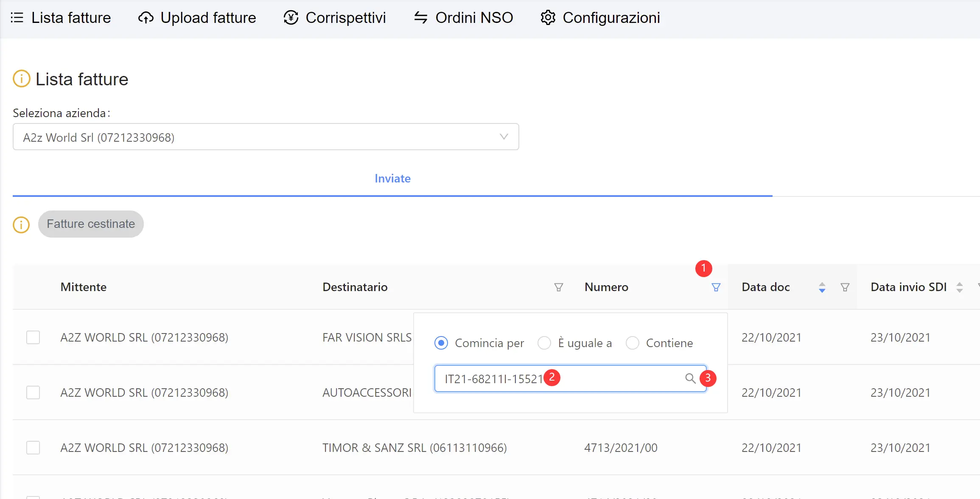Expand the Seleziona azienda dropdown

click(x=266, y=137)
